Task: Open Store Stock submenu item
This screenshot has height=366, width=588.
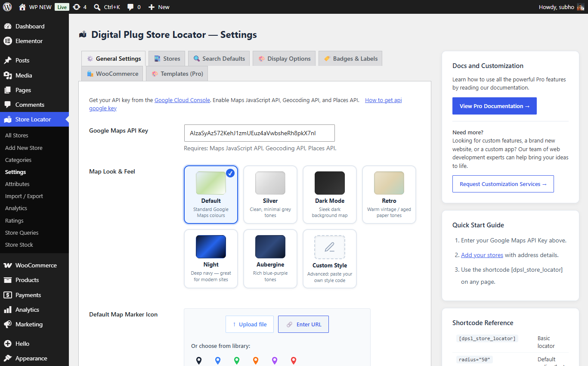Action: (19, 245)
